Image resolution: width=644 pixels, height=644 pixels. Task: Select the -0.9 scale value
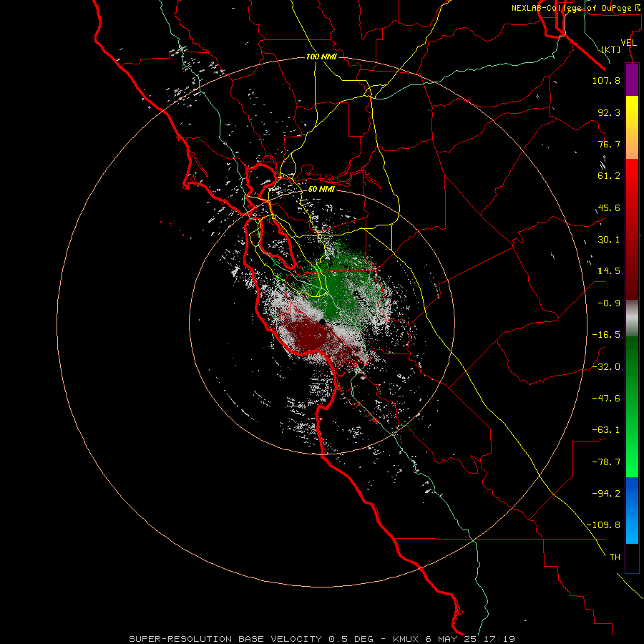click(x=609, y=303)
